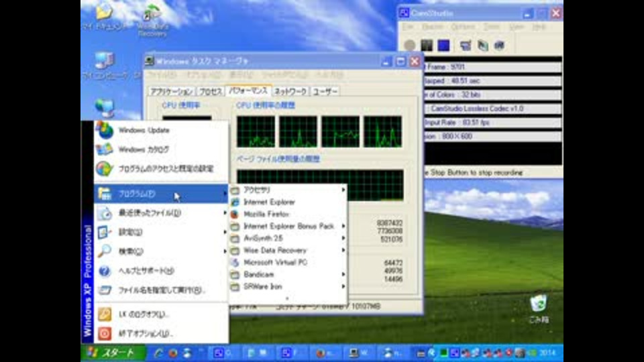
Task: Click the value 8387432 in Task Manager
Action: 389,223
